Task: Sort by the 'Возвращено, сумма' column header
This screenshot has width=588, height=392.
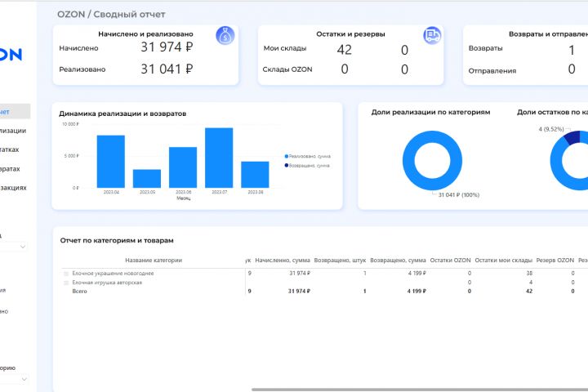Action: (x=398, y=260)
